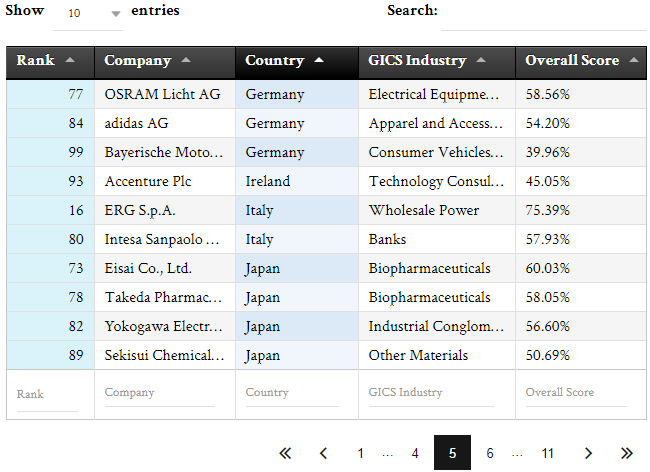Click the Banks industry cell

437,239
